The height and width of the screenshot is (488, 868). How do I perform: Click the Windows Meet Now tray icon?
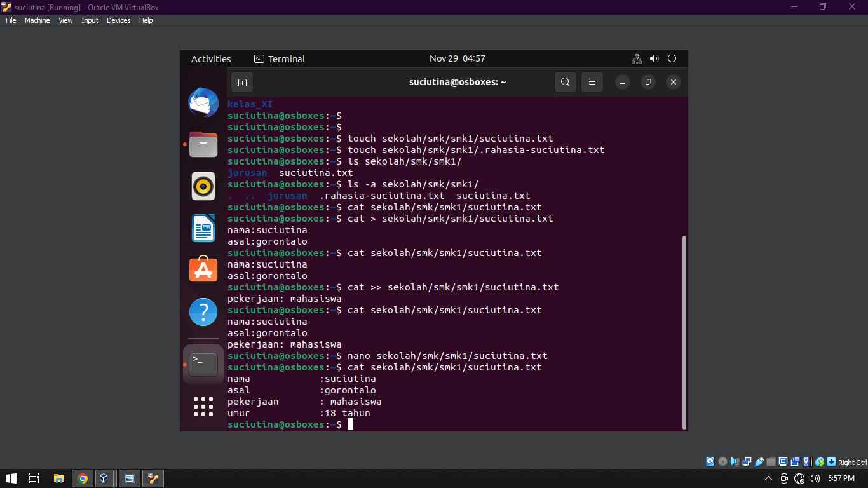784,478
